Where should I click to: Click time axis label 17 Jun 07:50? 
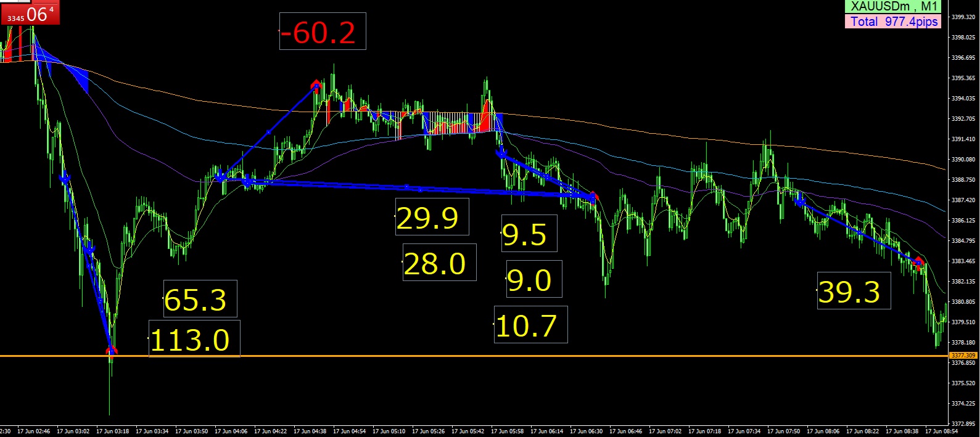point(784,431)
